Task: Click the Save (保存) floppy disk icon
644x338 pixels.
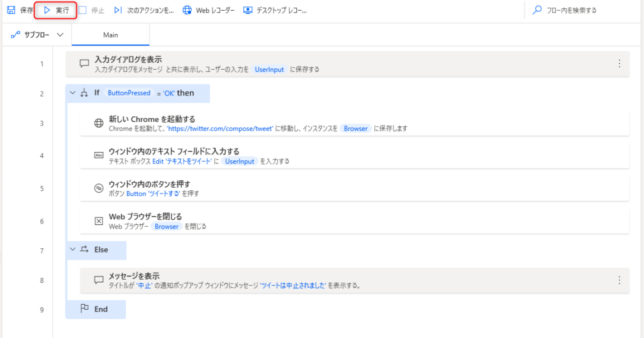Action: 11,10
